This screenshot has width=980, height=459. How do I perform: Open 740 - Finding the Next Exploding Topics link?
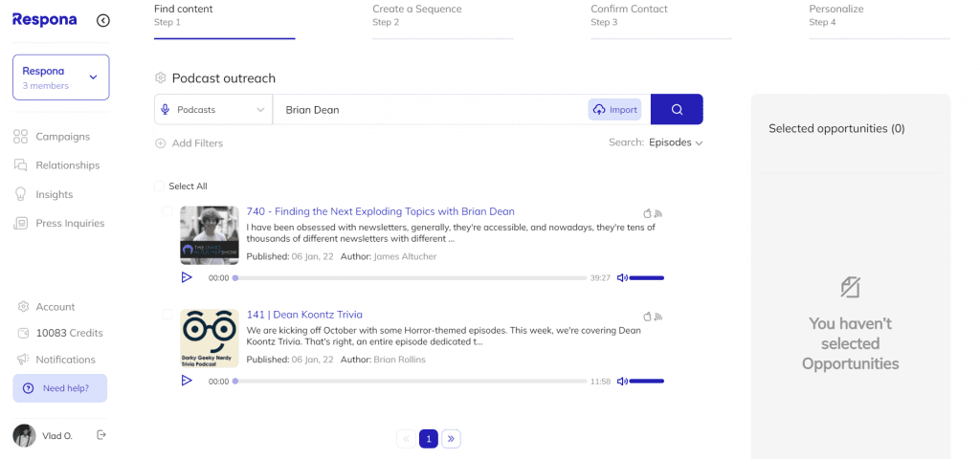pos(381,211)
